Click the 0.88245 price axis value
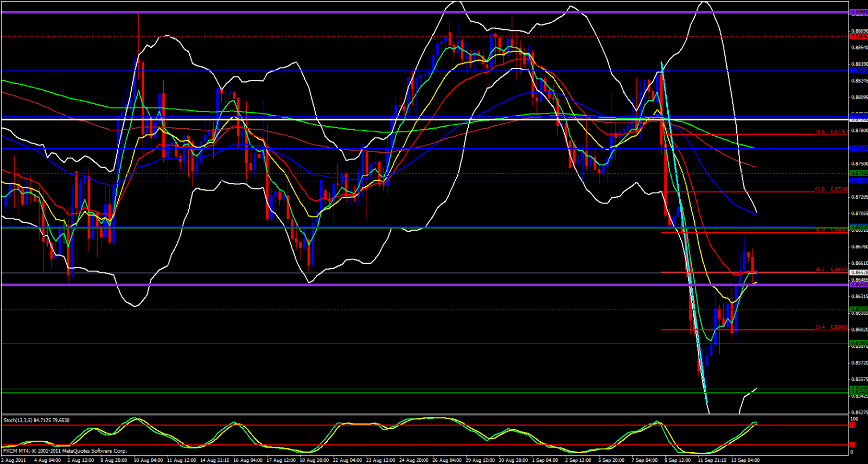 pyautogui.click(x=859, y=81)
